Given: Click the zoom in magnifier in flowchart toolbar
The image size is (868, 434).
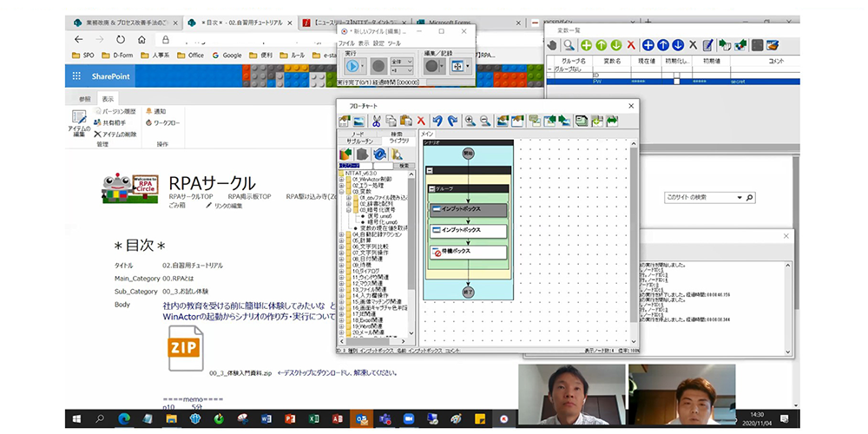Looking at the screenshot, I should coord(470,122).
